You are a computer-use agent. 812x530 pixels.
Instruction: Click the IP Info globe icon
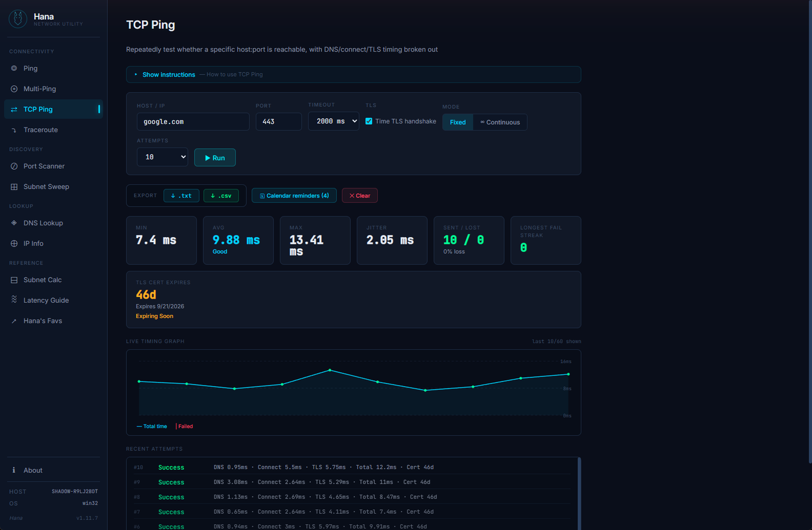tap(14, 244)
